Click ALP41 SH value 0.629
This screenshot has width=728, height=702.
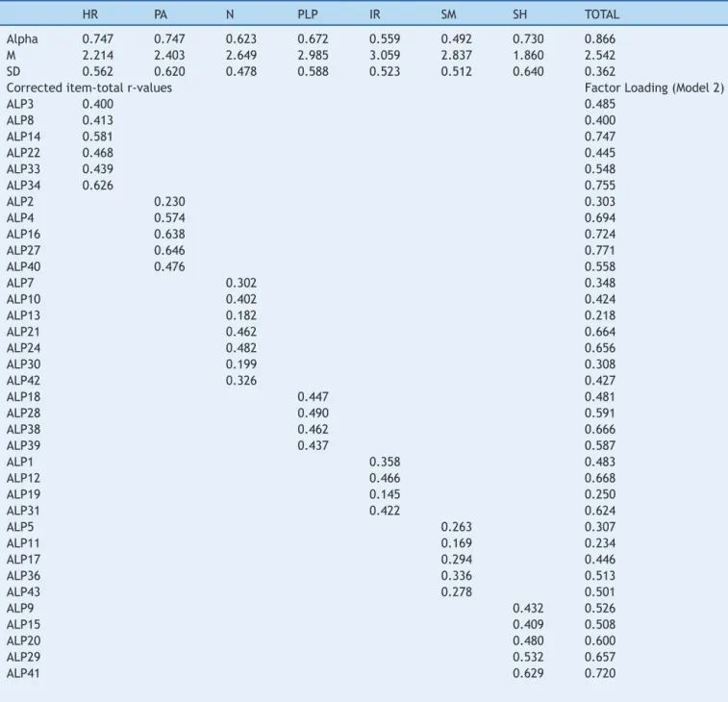click(x=528, y=673)
